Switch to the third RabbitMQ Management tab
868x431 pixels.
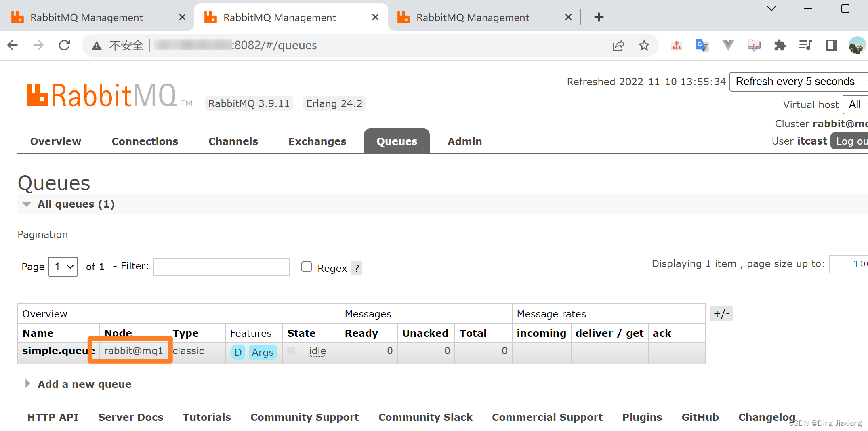point(473,17)
